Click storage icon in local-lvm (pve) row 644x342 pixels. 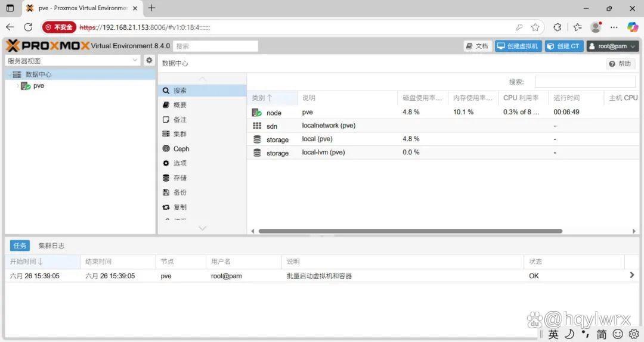(x=257, y=153)
